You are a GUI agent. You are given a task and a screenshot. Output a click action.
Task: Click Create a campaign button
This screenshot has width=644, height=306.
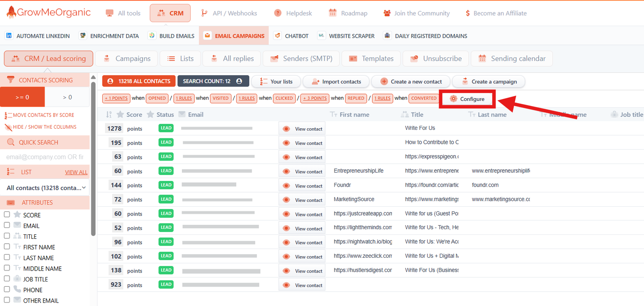(x=489, y=82)
